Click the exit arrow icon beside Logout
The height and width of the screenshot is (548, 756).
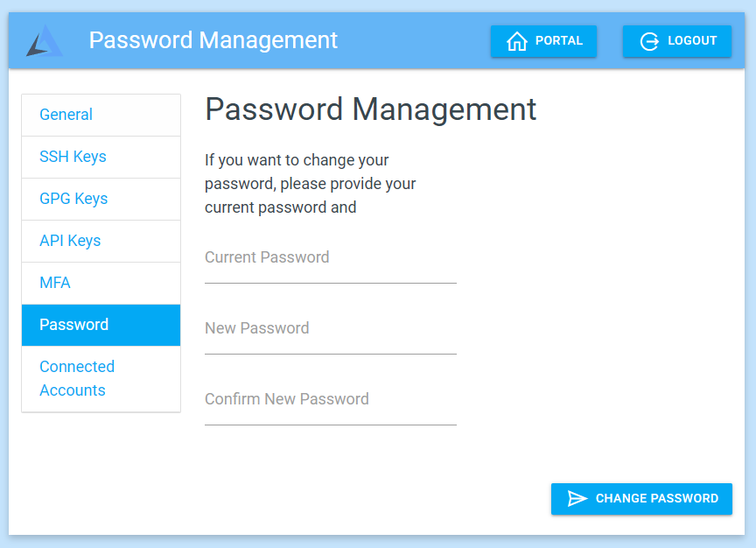pyautogui.click(x=649, y=41)
